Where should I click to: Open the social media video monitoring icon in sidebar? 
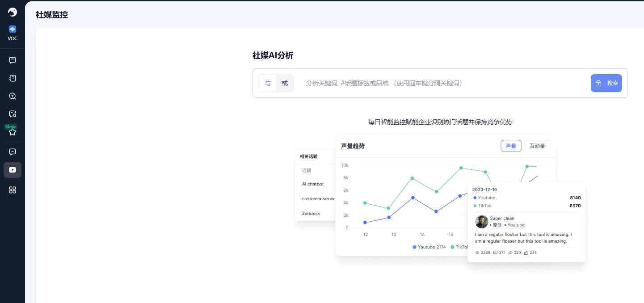[13, 170]
